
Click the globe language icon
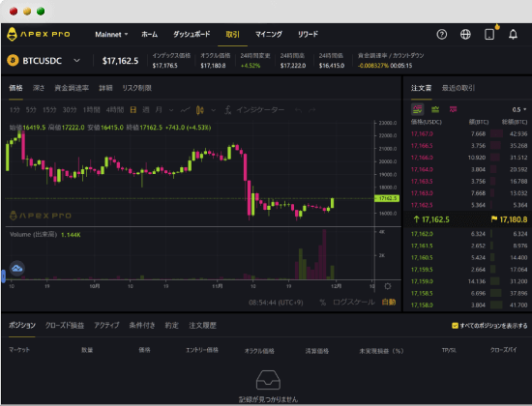pos(465,34)
